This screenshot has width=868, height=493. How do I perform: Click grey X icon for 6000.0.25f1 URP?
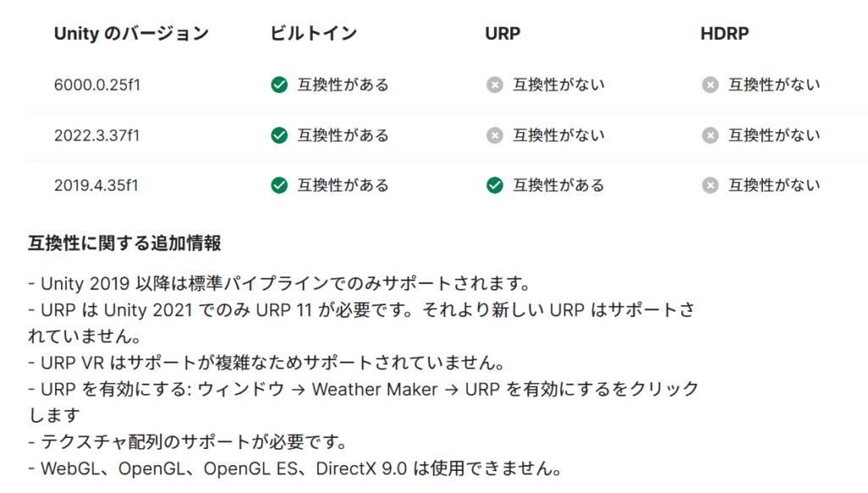tap(494, 85)
